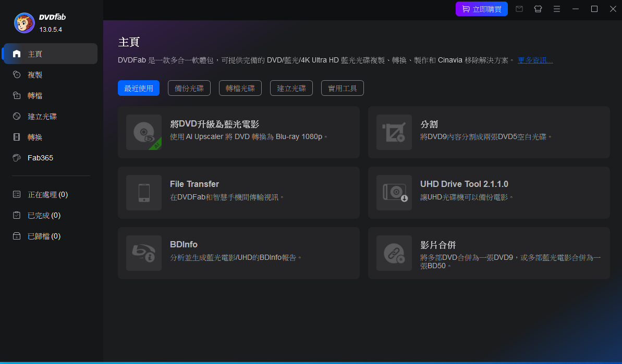622x364 pixels.
Task: Open the hamburger menu in title bar
Action: [557, 9]
